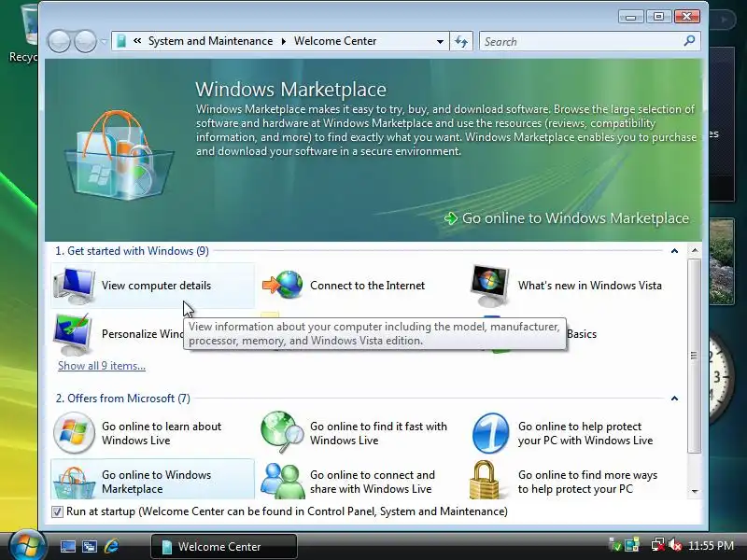Image resolution: width=747 pixels, height=560 pixels.
Task: Click the Personalize Windows monitor icon
Action: 73,334
